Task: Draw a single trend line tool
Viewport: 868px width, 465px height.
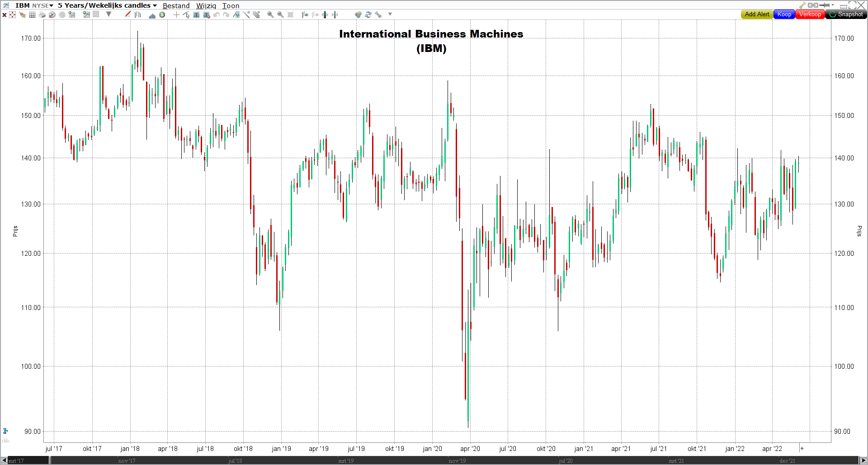Action: [246, 15]
